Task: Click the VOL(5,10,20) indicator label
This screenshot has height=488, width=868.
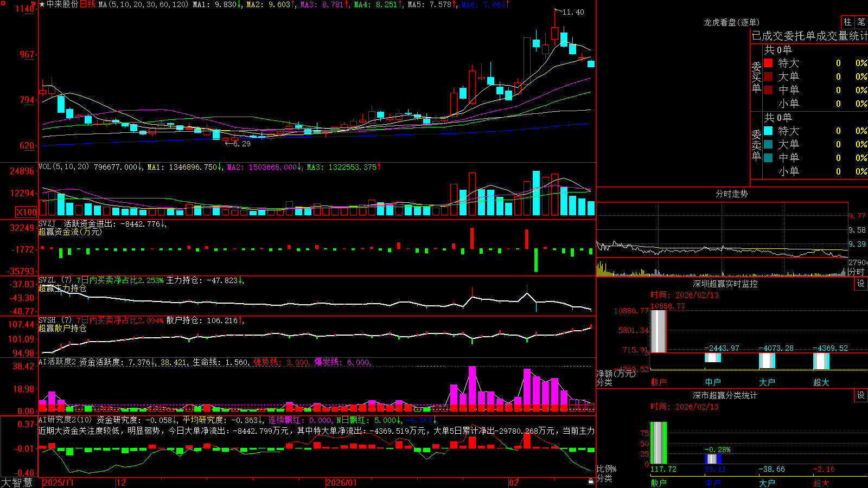Action: click(63, 167)
